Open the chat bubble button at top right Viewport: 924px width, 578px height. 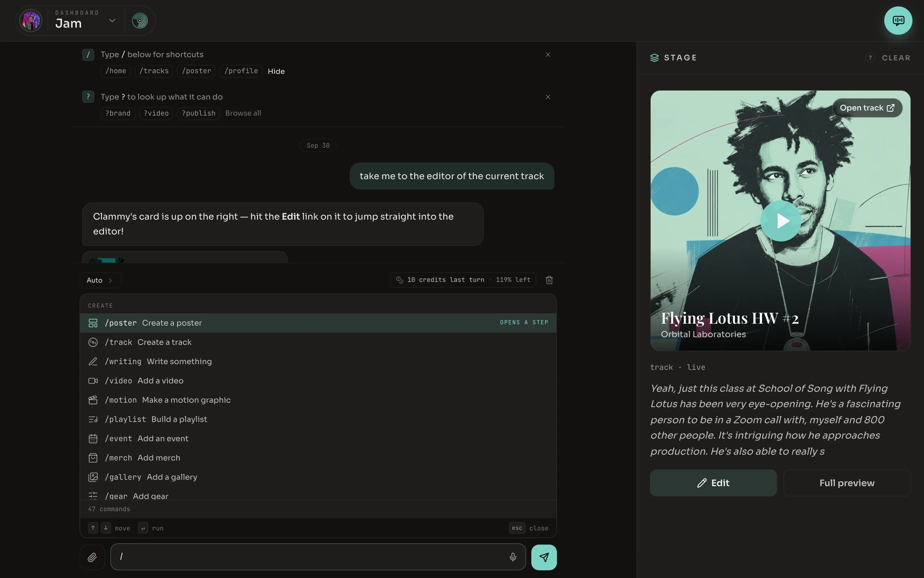click(898, 21)
